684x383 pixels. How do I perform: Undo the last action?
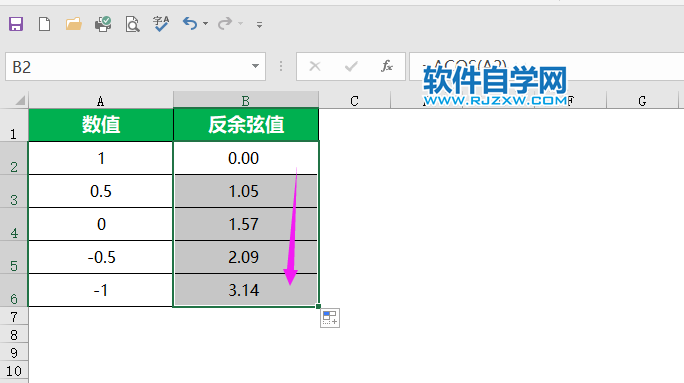click(190, 24)
